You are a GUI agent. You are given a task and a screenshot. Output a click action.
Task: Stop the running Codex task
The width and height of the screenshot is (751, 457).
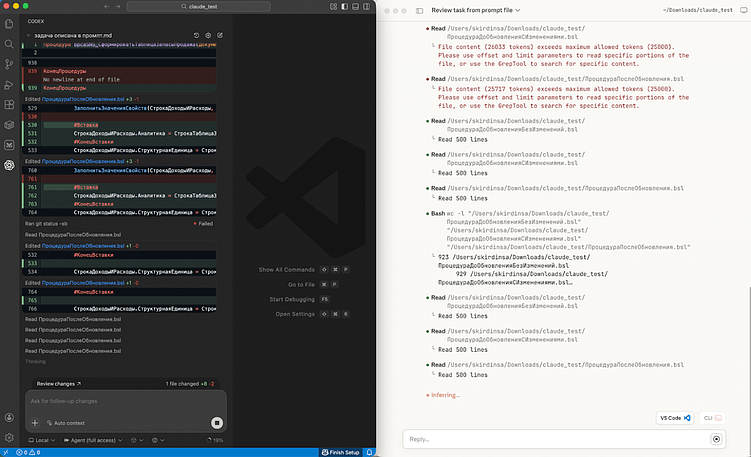point(216,423)
